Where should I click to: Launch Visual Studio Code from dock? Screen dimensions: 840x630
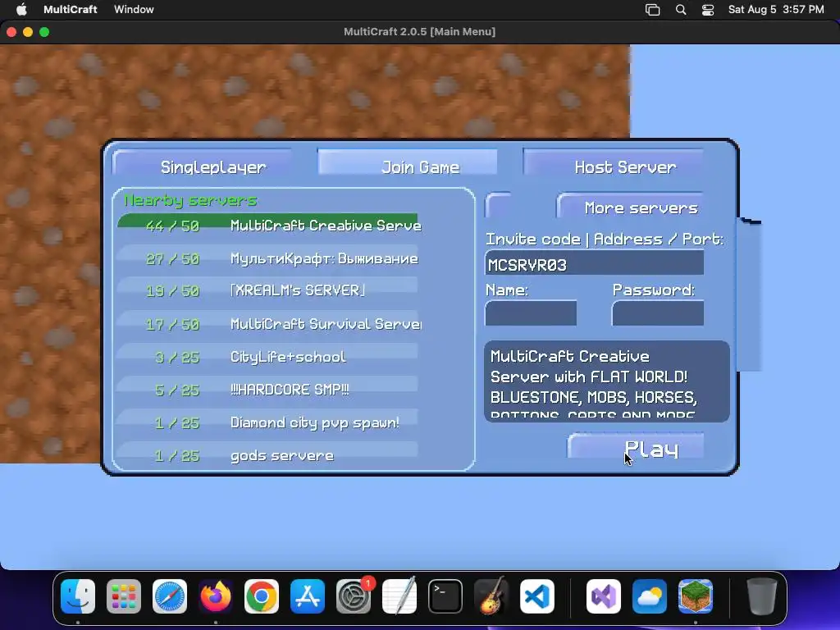[537, 596]
